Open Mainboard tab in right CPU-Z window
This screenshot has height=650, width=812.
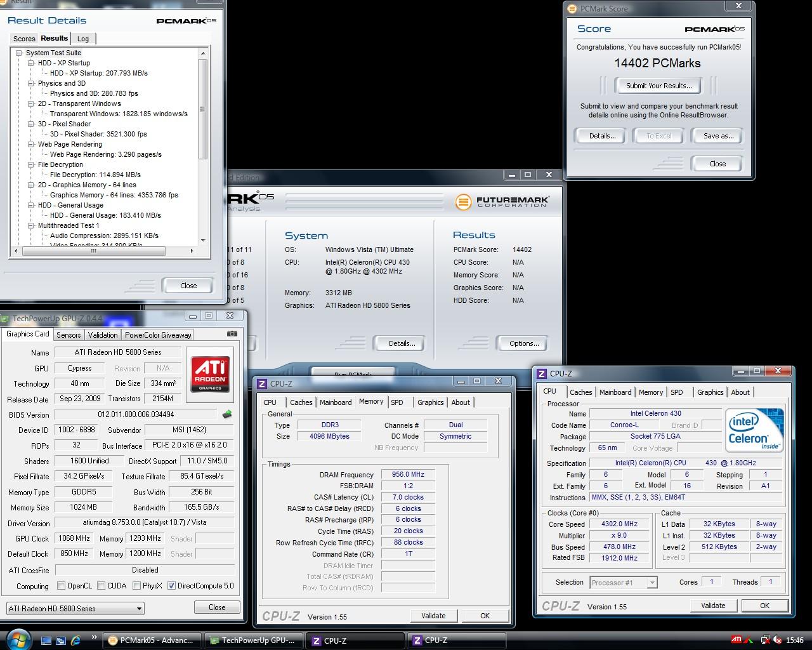pos(615,392)
